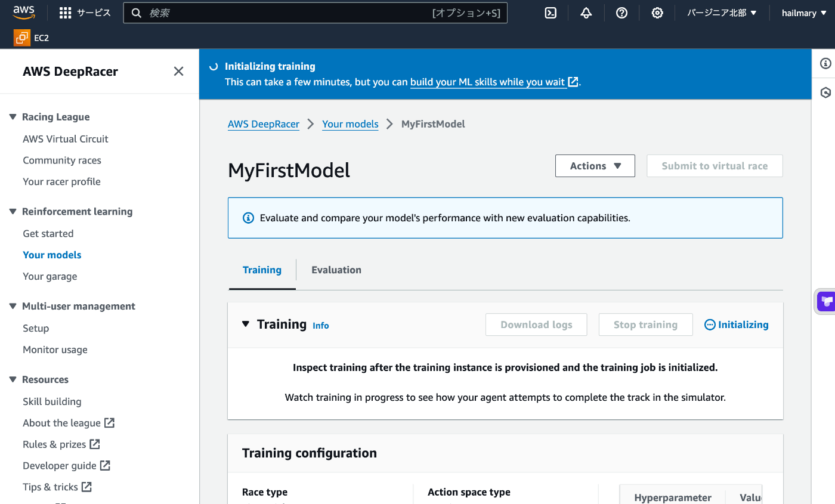Click the info icon in evaluation notice

[x=249, y=218]
